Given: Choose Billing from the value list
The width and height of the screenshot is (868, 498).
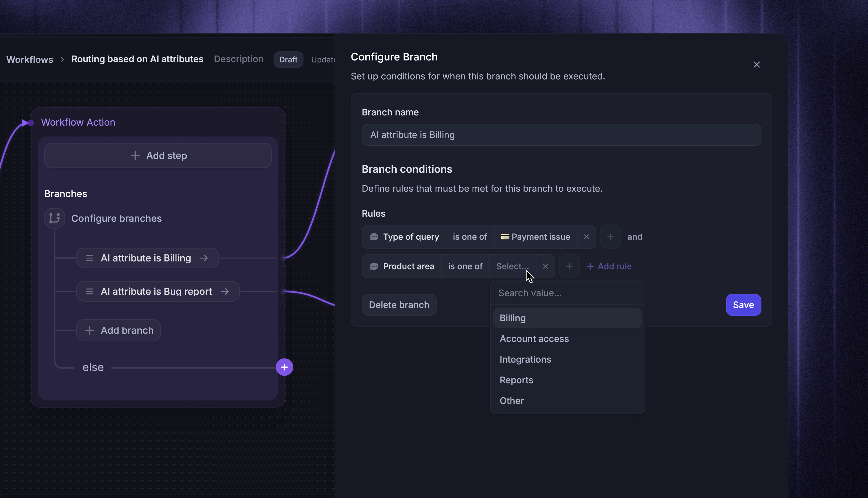Looking at the screenshot, I should (568, 318).
